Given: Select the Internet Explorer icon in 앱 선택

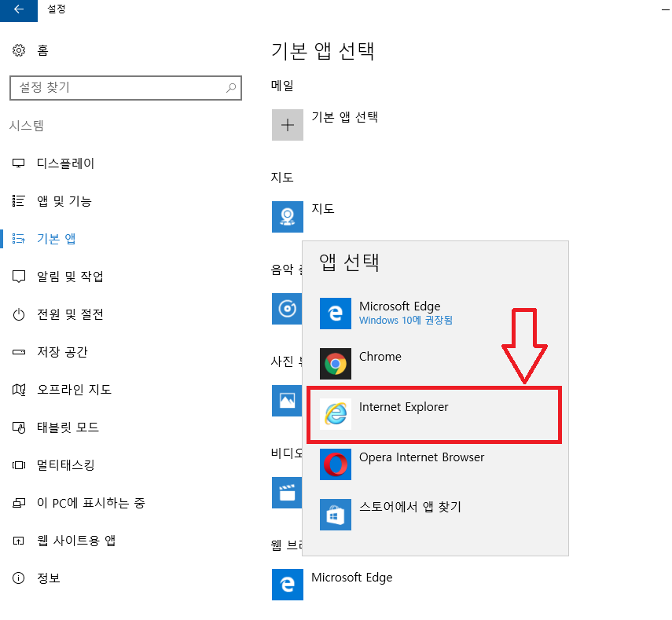Looking at the screenshot, I should coord(336,414).
